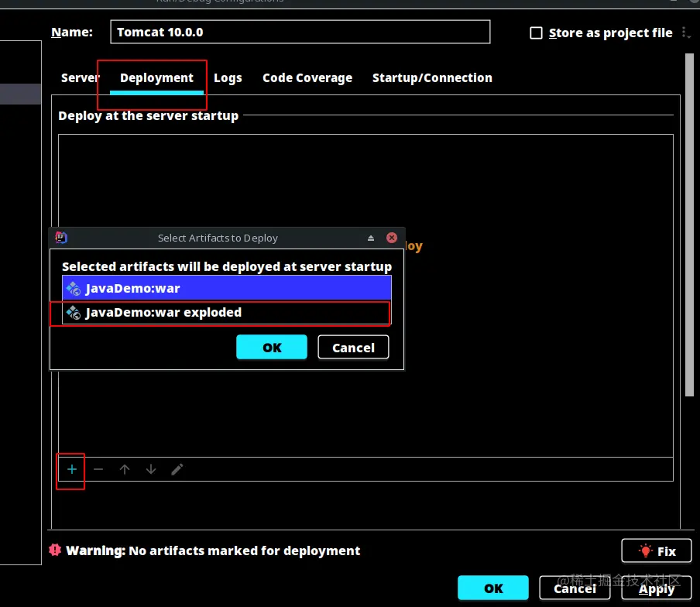This screenshot has height=607, width=700.
Task: Click the move down arrow icon
Action: pyautogui.click(x=151, y=469)
